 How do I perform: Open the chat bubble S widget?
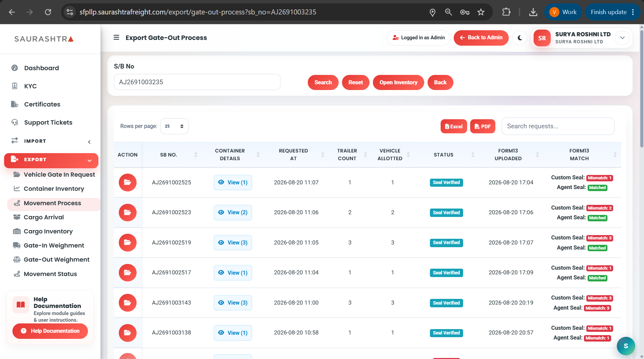coord(626,346)
